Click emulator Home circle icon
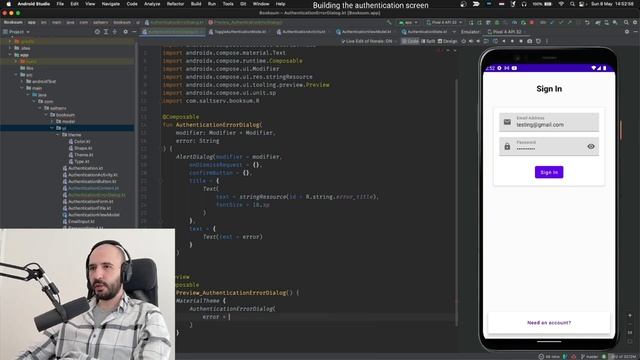 [512, 41]
